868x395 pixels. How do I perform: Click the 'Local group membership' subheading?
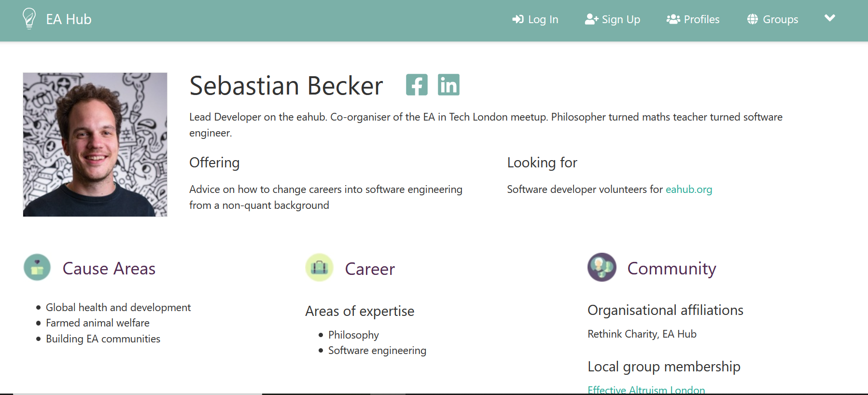664,367
